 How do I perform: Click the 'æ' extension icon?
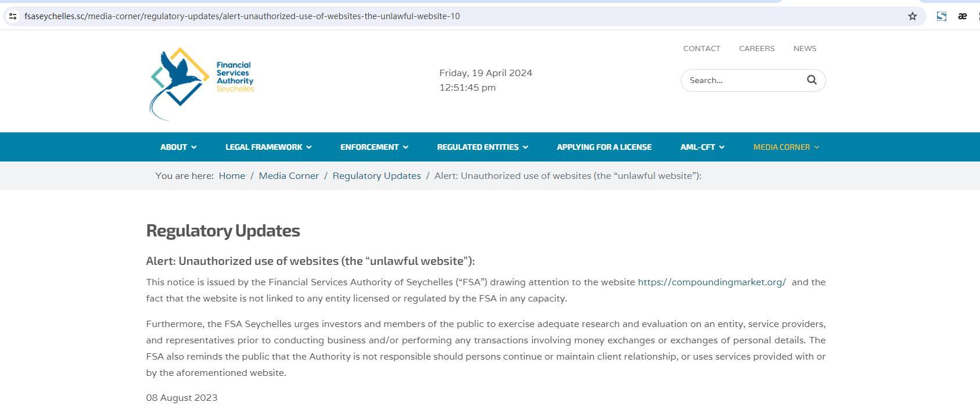(962, 16)
